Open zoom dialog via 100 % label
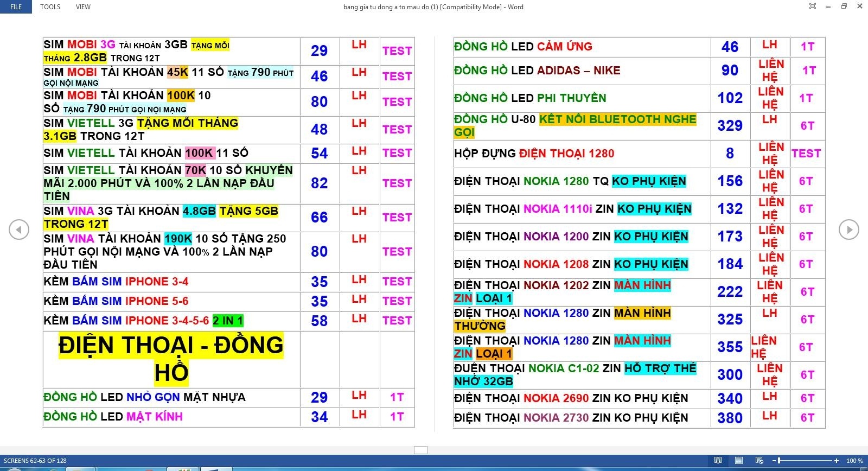Viewport: 868px width, 471px height. coord(854,461)
